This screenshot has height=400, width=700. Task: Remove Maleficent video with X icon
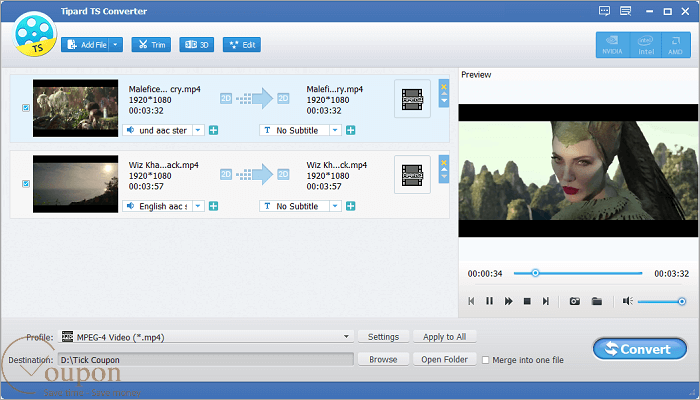444,87
